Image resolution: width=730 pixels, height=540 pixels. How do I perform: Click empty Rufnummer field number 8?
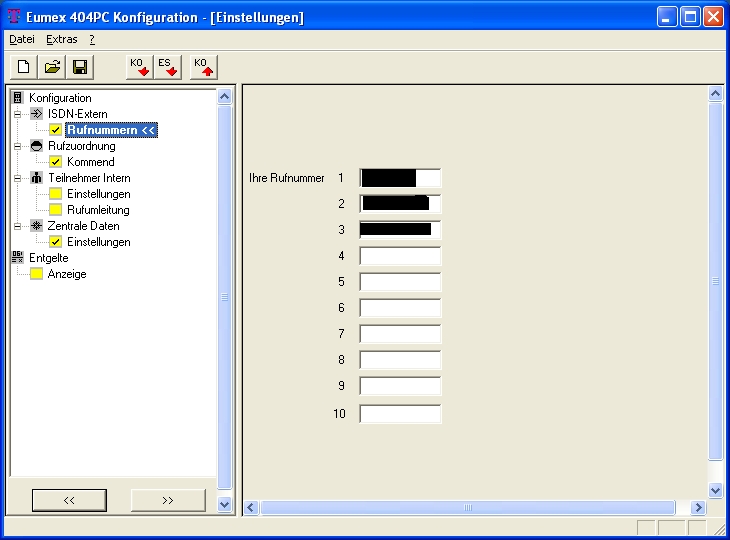(400, 360)
